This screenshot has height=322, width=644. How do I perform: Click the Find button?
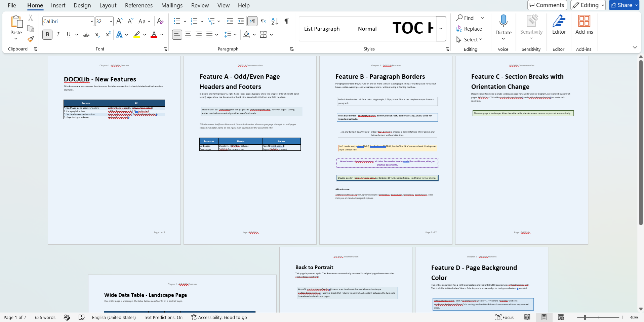coord(465,18)
